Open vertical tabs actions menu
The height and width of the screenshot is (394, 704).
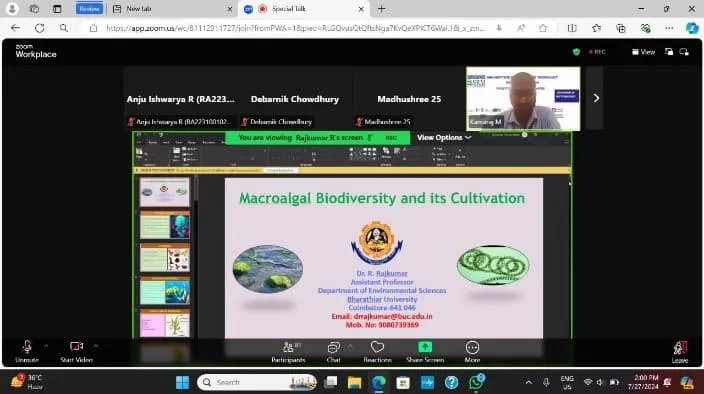57,9
